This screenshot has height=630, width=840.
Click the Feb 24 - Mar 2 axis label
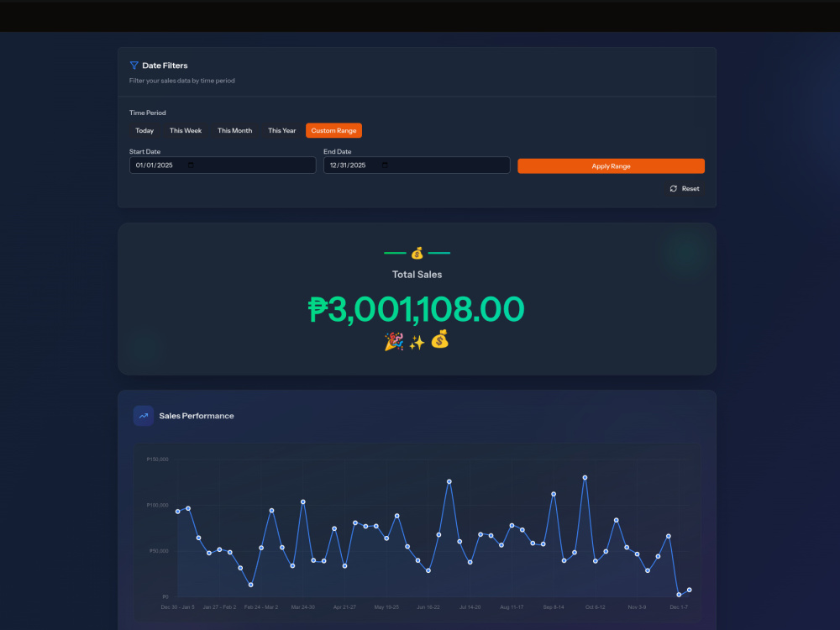click(261, 607)
